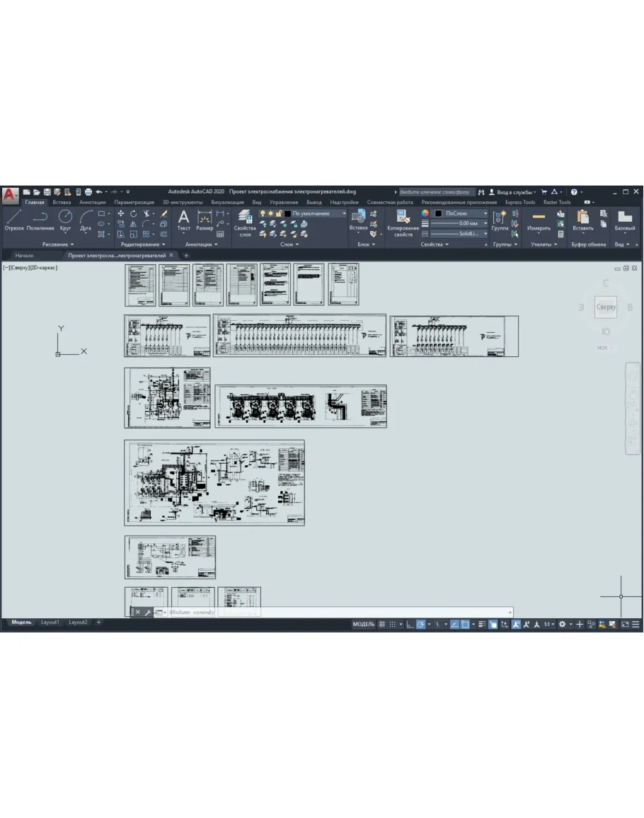Image resolution: width=644 pixels, height=818 pixels.
Task: Click the МОДЕЛЬ button in status bar
Action: 363,624
